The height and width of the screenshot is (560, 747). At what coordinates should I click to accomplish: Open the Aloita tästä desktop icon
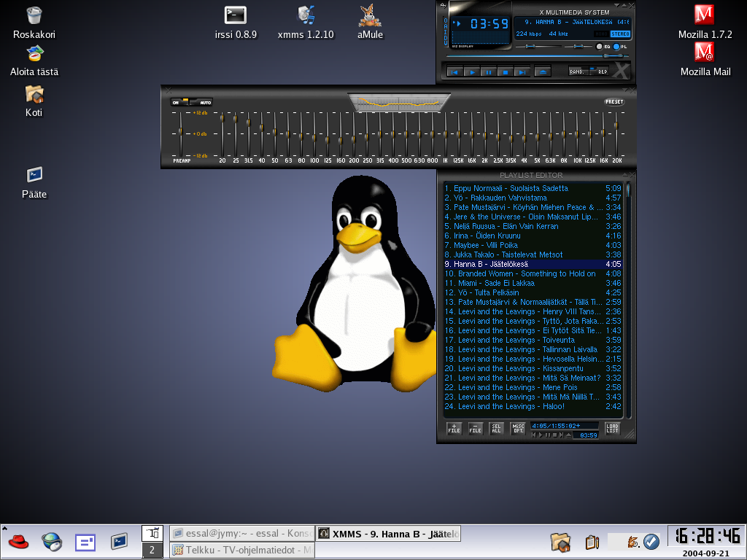(x=34, y=61)
